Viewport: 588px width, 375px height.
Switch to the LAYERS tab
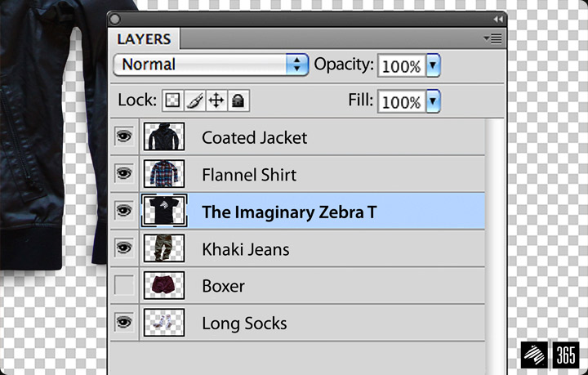click(144, 39)
